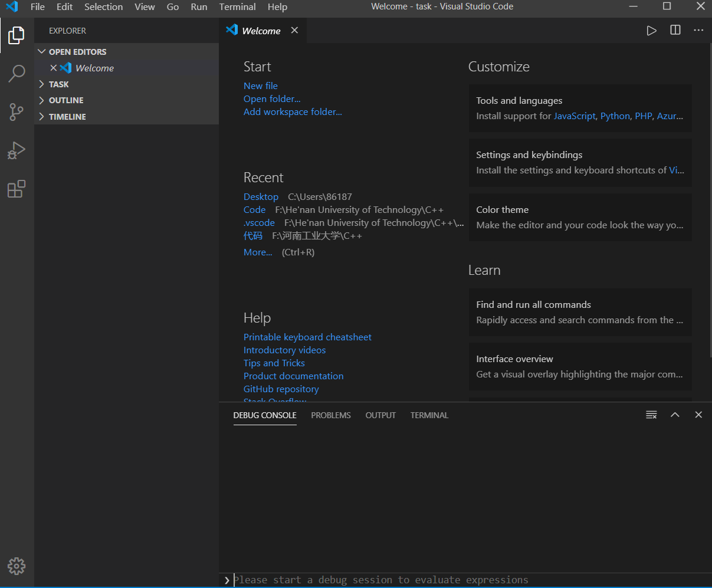Open the recent Code folder

pyautogui.click(x=254, y=209)
